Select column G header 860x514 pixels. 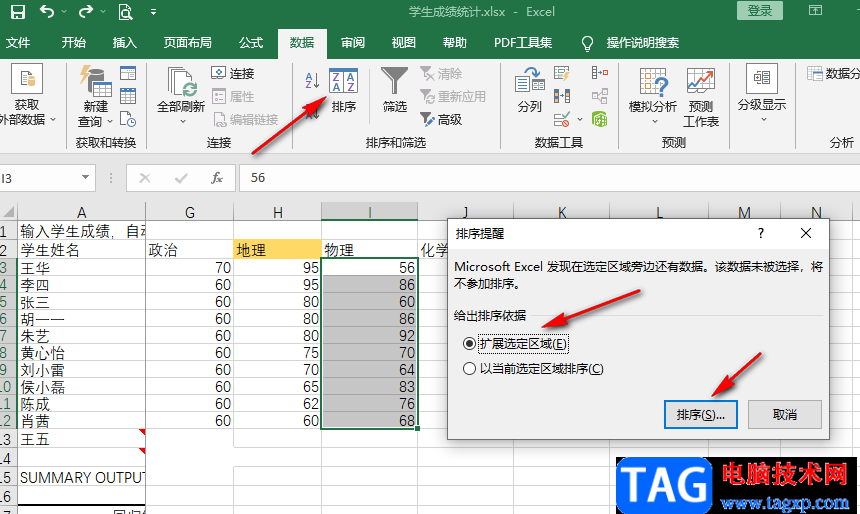pos(190,212)
